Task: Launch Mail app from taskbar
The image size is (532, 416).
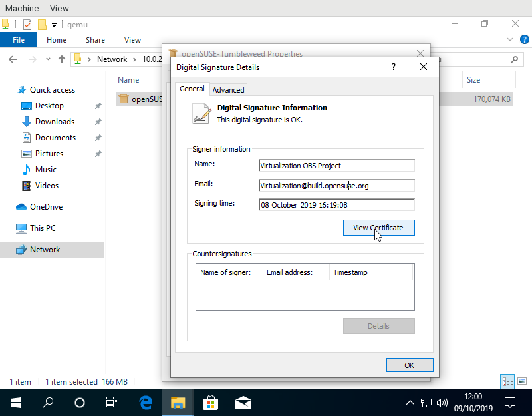Action: coord(243,403)
